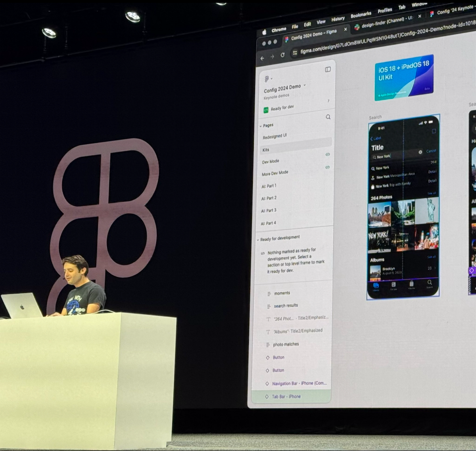
Task: Click the Tab Bar - iPhone diamond icon
Action: coord(267,397)
